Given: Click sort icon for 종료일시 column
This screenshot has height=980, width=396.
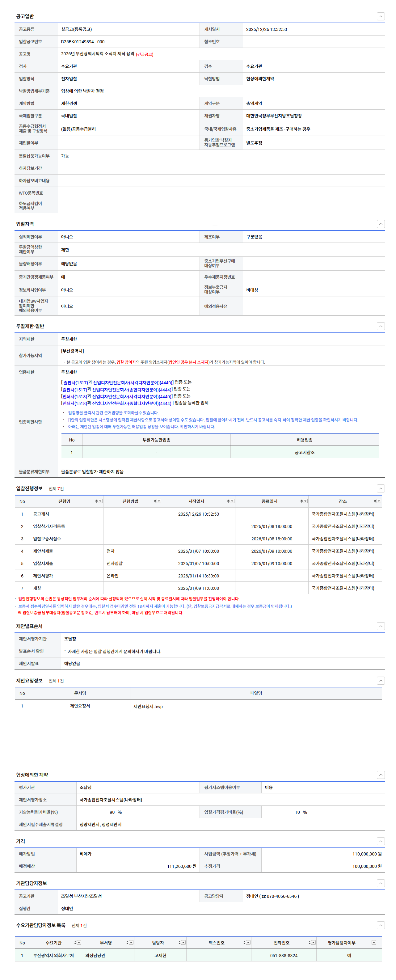Looking at the screenshot, I should click(x=301, y=501).
